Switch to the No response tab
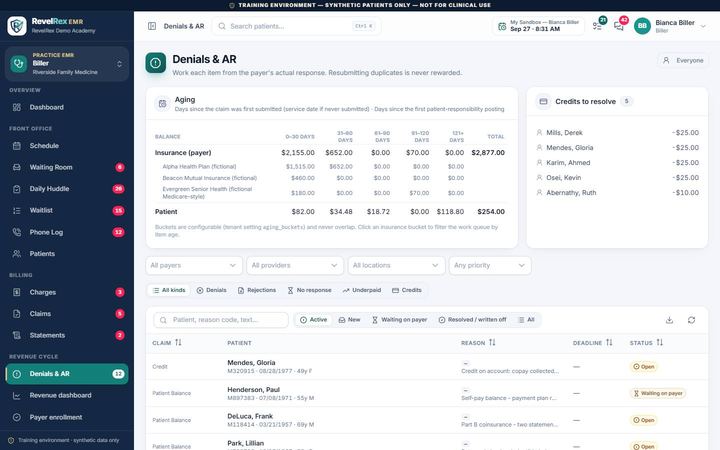Viewport: 720px width, 450px height. pyautogui.click(x=309, y=290)
